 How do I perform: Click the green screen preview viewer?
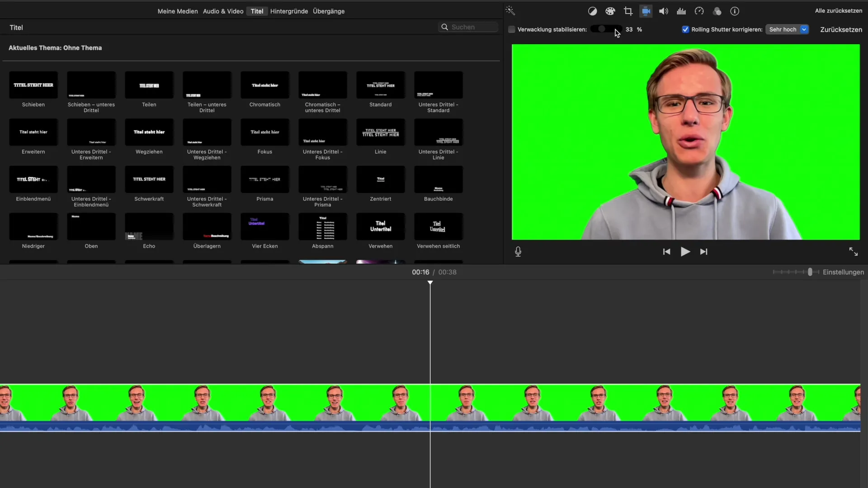pyautogui.click(x=685, y=142)
